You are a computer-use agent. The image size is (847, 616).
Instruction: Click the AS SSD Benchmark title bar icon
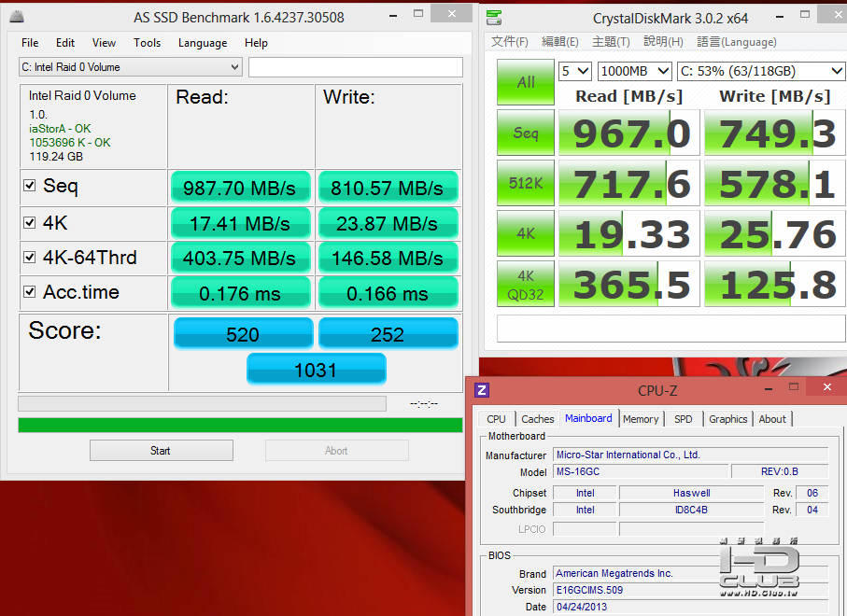(x=17, y=18)
